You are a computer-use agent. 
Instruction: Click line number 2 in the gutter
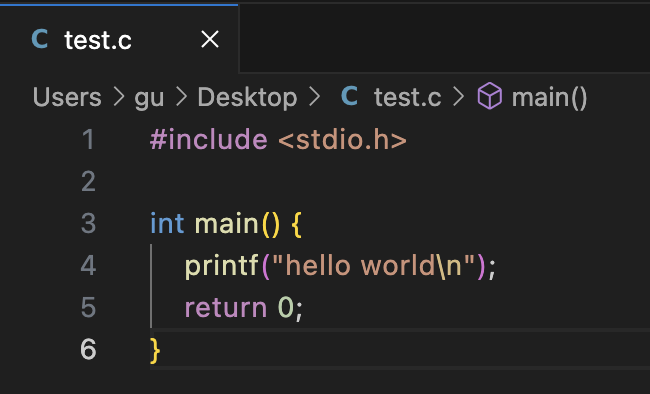(88, 182)
